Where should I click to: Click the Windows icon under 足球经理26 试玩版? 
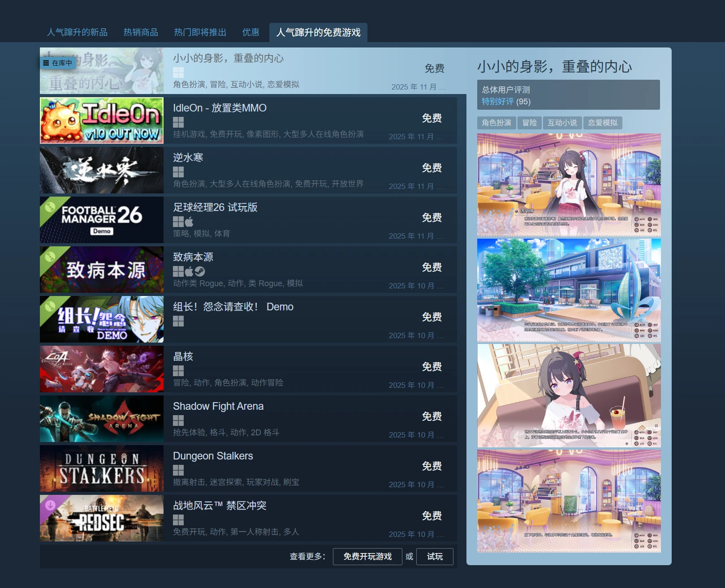click(178, 222)
